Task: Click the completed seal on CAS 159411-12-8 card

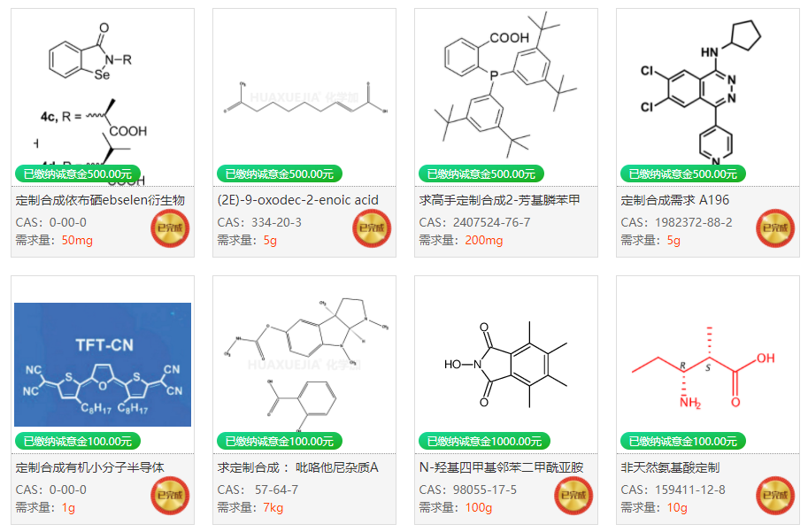Action: click(x=775, y=496)
